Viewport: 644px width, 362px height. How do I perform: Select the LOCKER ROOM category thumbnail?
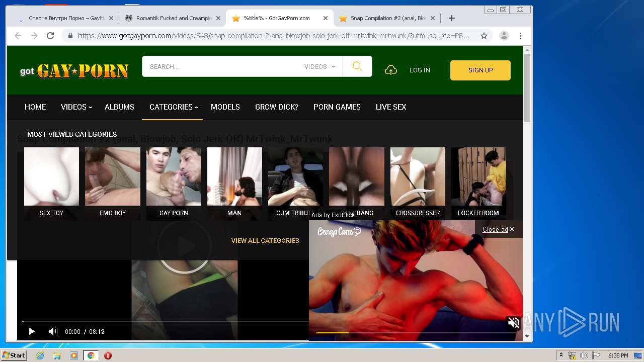point(478,176)
